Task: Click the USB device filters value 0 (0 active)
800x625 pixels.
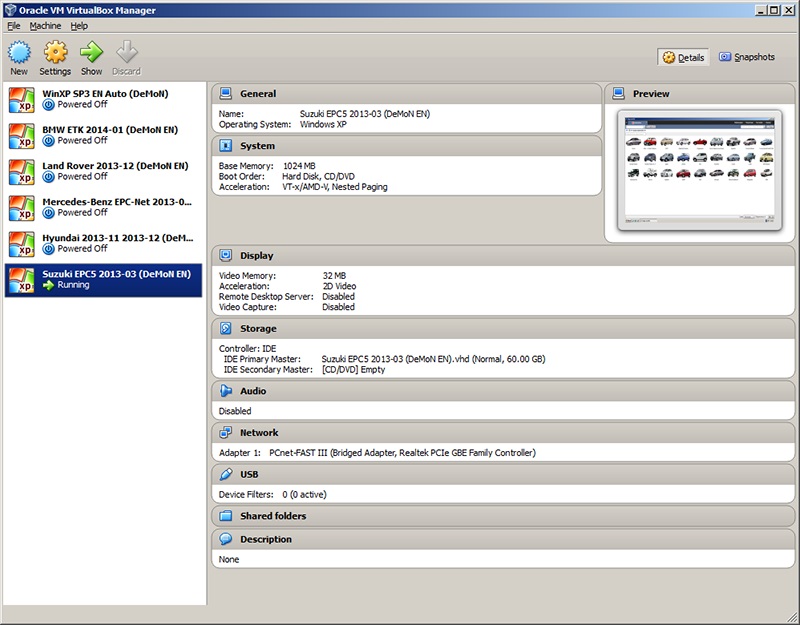Action: (x=304, y=494)
